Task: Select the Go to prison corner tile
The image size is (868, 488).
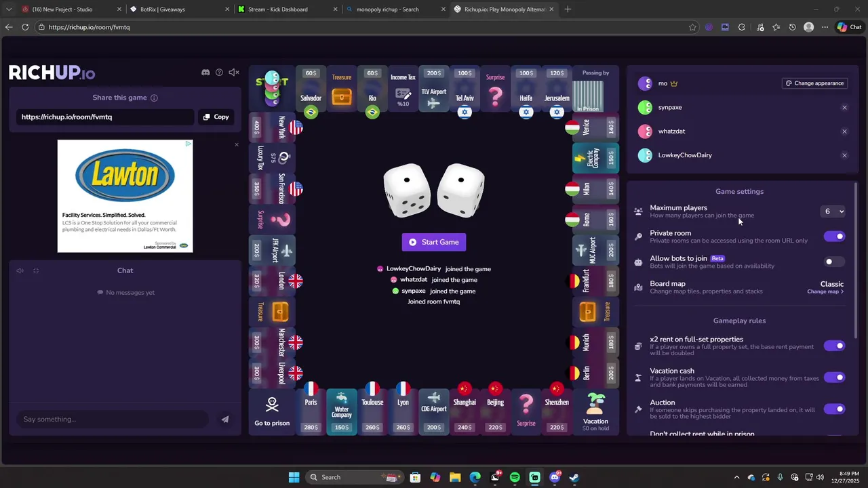Action: point(272,412)
